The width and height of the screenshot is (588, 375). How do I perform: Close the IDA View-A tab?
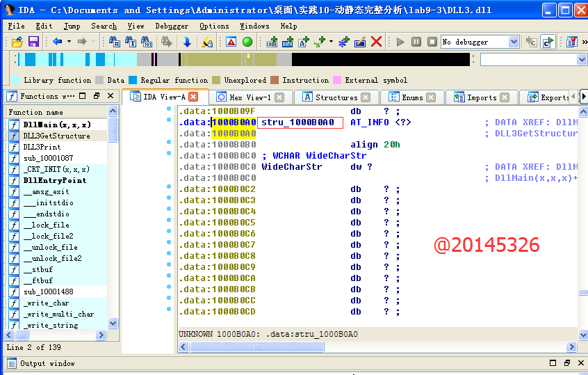(x=194, y=97)
